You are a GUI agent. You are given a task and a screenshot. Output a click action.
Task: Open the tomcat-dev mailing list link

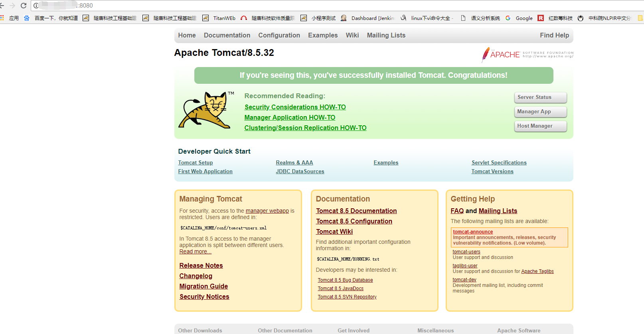[464, 280]
